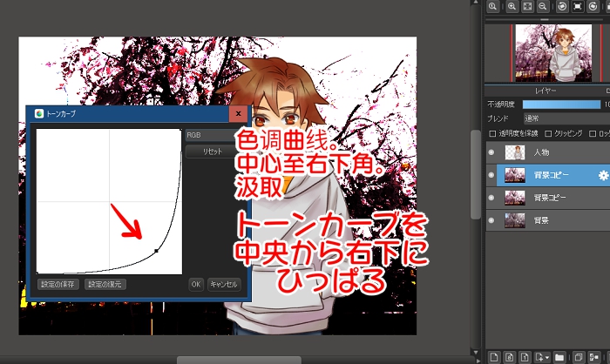Click the トーンカーブ dialog title text
The height and width of the screenshot is (364, 610).
coord(61,114)
